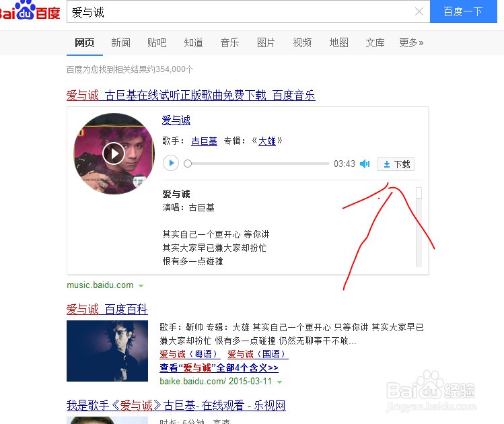Screen dimensions: 504x424
Task: Open the Baidu logo homepage
Action: [x=30, y=11]
